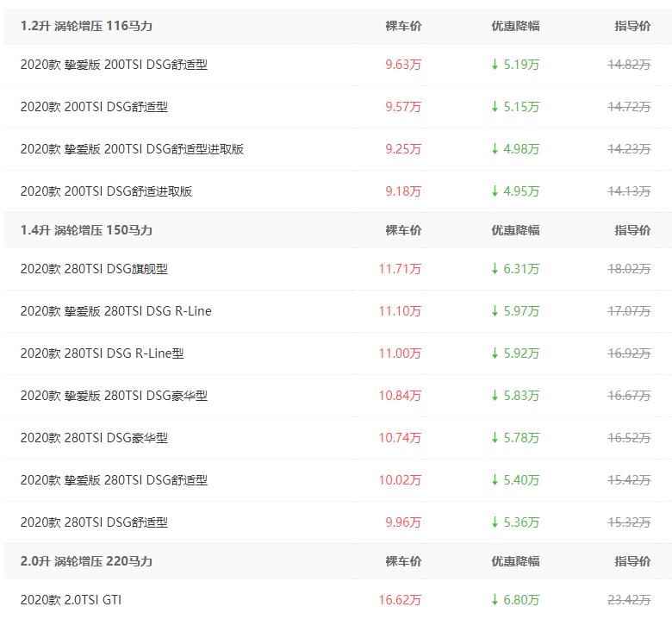Click the 1.2升 涡轮增压 116马力 section header

86,26
